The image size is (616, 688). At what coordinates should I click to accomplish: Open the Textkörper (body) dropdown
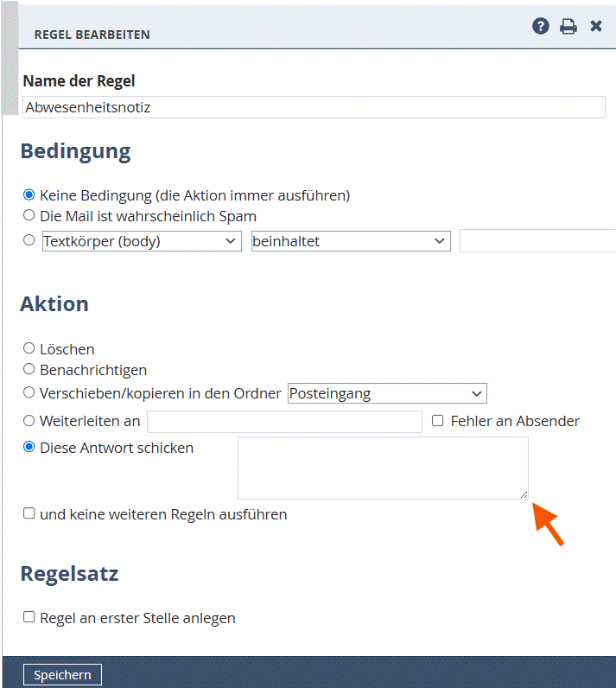pos(142,241)
